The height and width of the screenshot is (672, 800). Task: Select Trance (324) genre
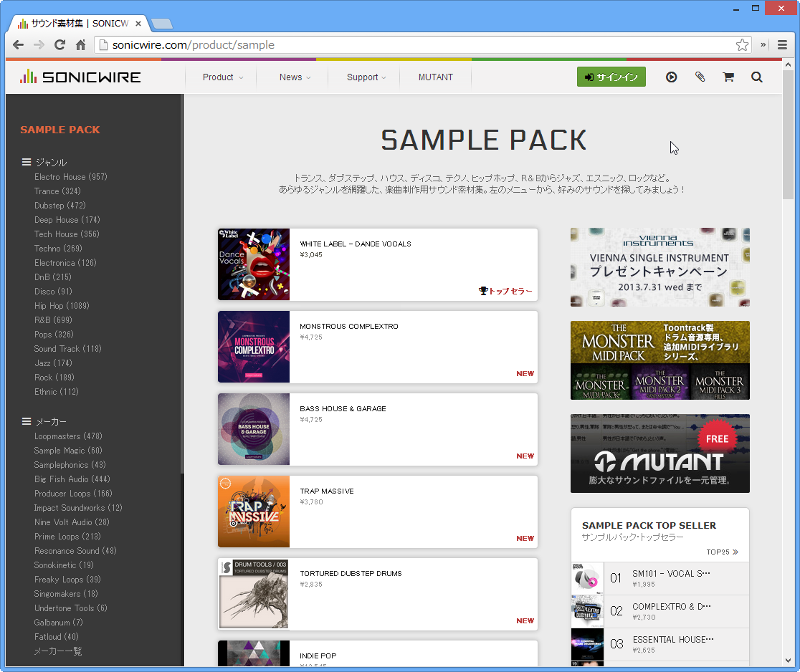tap(57, 191)
